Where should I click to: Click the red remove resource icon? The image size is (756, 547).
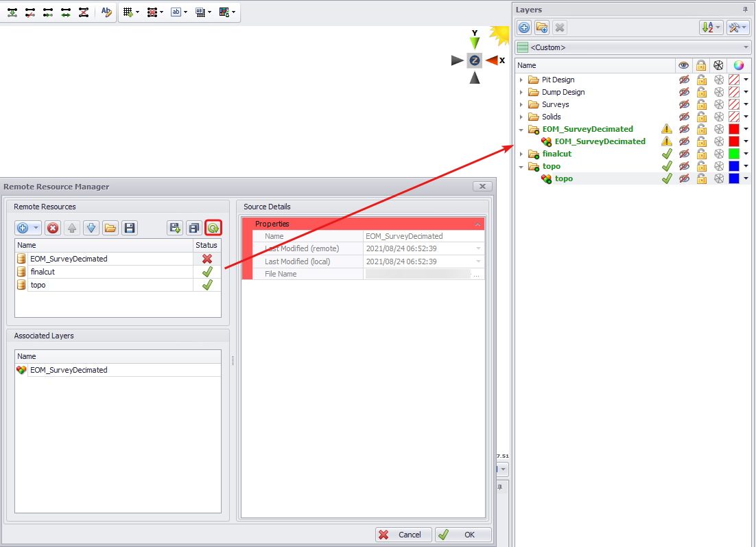point(53,228)
